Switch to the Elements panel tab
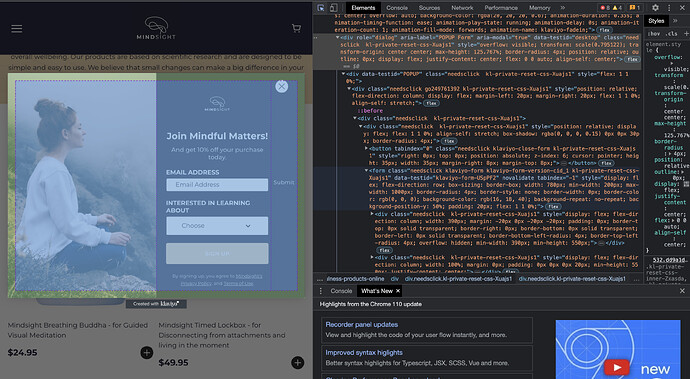This screenshot has height=379, width=690. click(363, 7)
